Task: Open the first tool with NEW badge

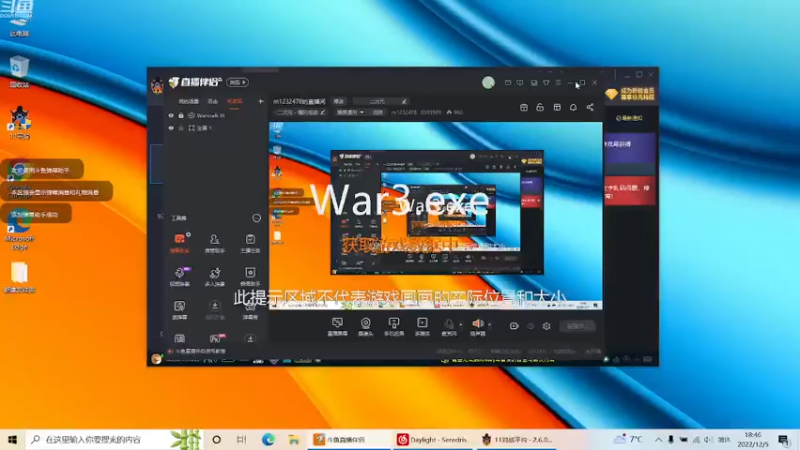Action: click(x=180, y=276)
